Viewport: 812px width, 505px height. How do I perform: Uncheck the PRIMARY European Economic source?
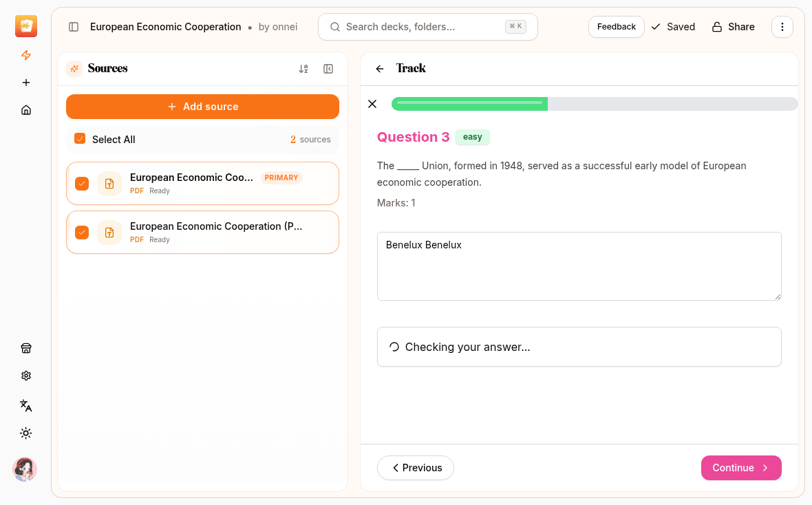(x=82, y=184)
